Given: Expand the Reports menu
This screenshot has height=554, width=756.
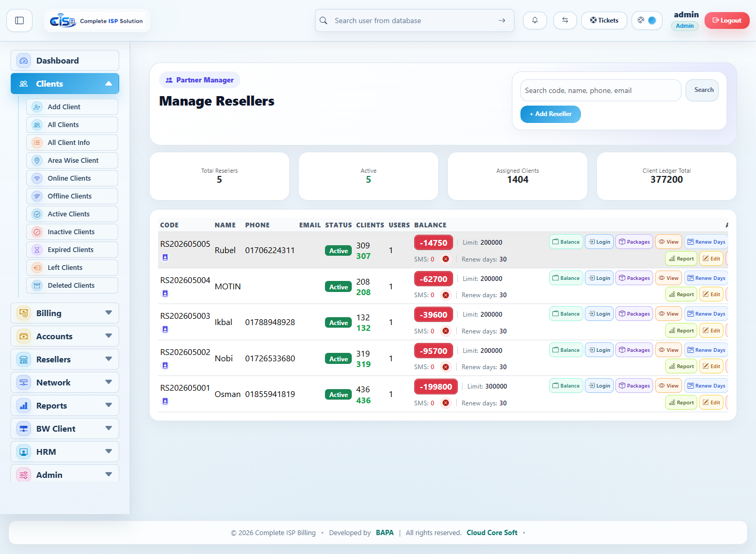Looking at the screenshot, I should 65,406.
